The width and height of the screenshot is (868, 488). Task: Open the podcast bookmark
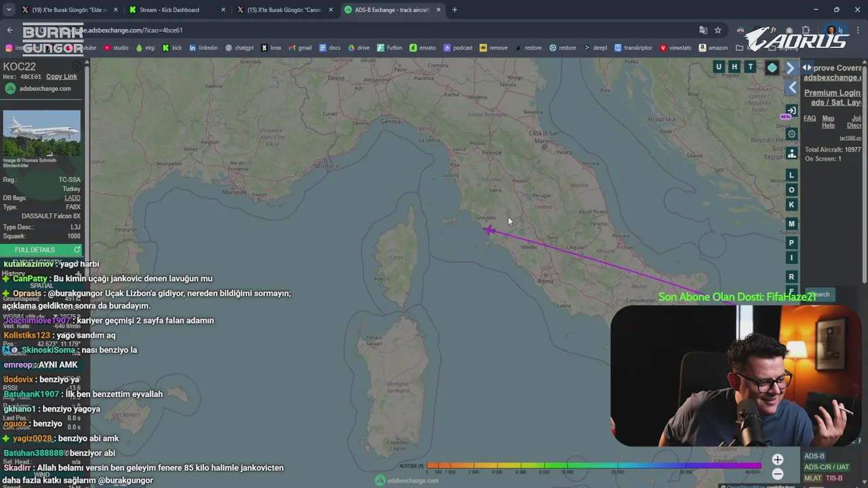[x=458, y=47]
